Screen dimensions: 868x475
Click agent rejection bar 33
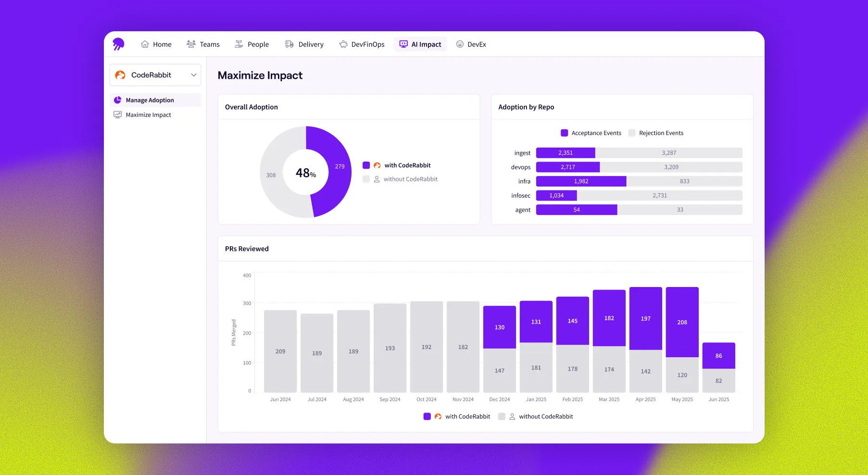(x=680, y=210)
